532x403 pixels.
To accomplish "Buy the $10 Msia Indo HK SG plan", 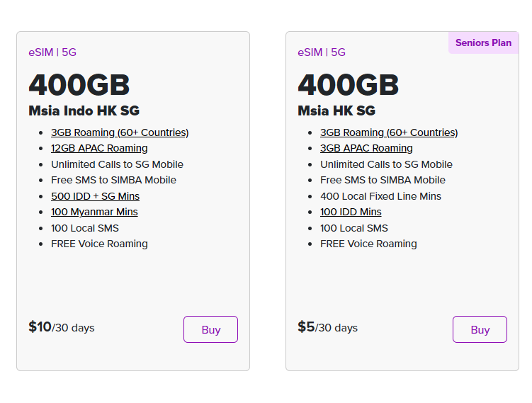I will [210, 329].
